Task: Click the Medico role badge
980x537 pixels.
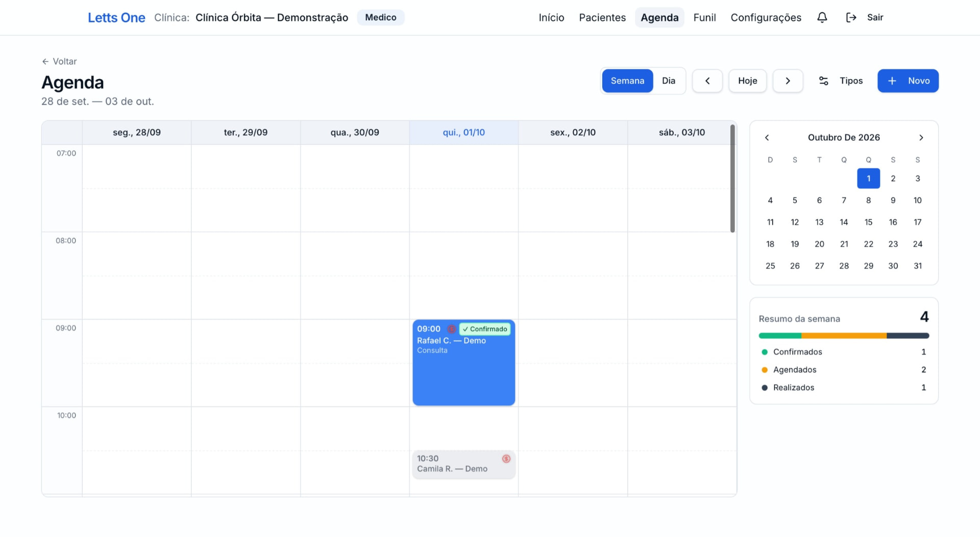Action: tap(380, 17)
